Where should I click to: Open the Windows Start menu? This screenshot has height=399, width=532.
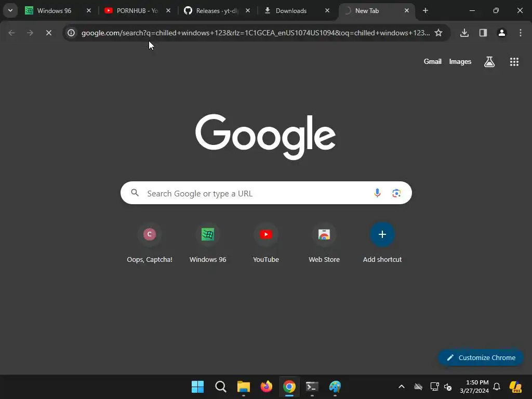coord(197,387)
